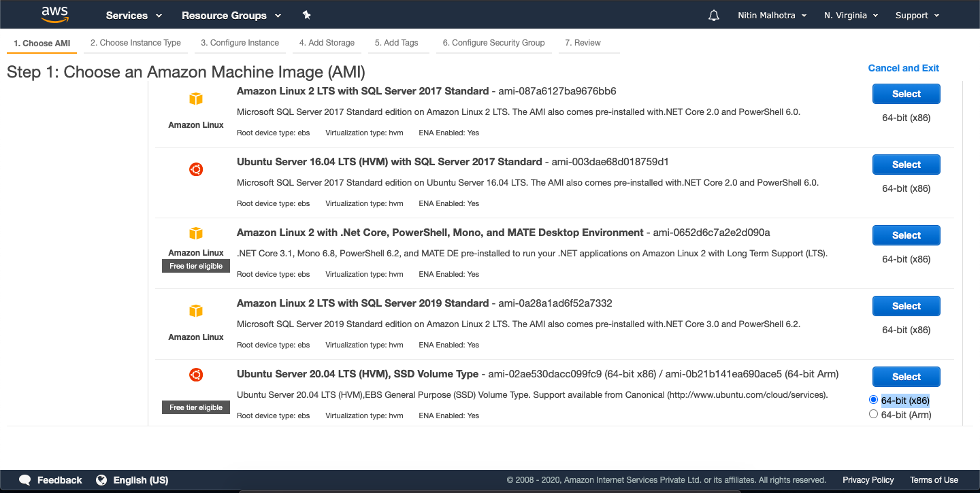
Task: Expand the Resource Groups dropdown
Action: [x=231, y=15]
